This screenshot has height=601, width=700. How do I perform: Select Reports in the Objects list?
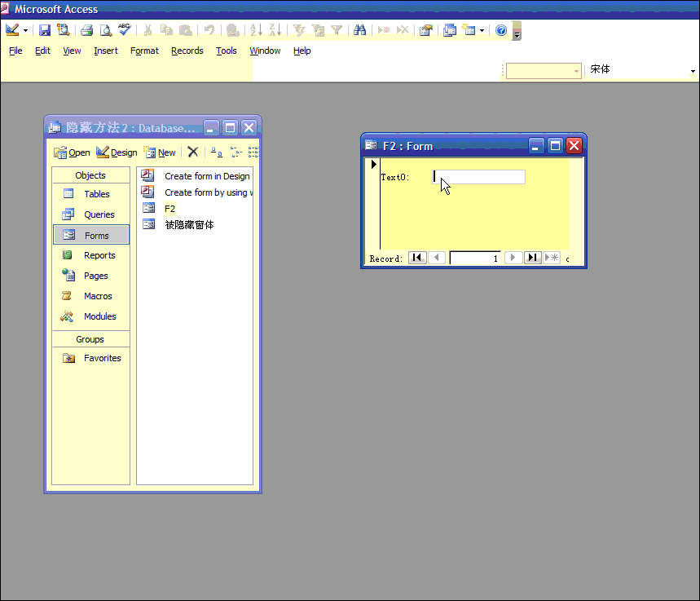tap(90, 255)
